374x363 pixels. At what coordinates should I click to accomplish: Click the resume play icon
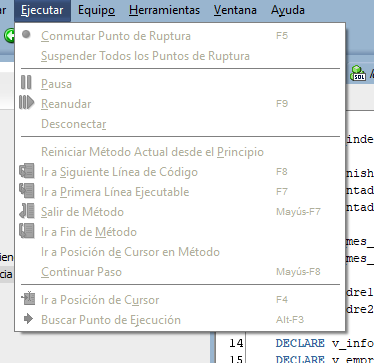pos(27,102)
